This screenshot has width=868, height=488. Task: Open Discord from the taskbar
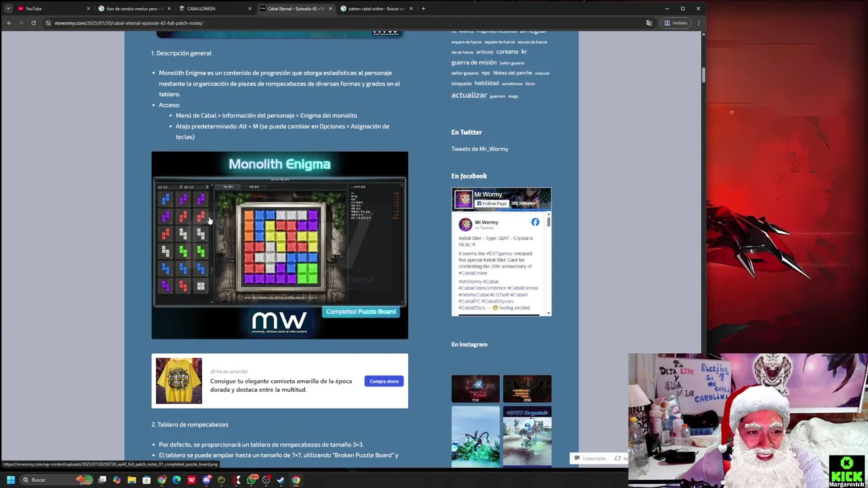point(206,480)
